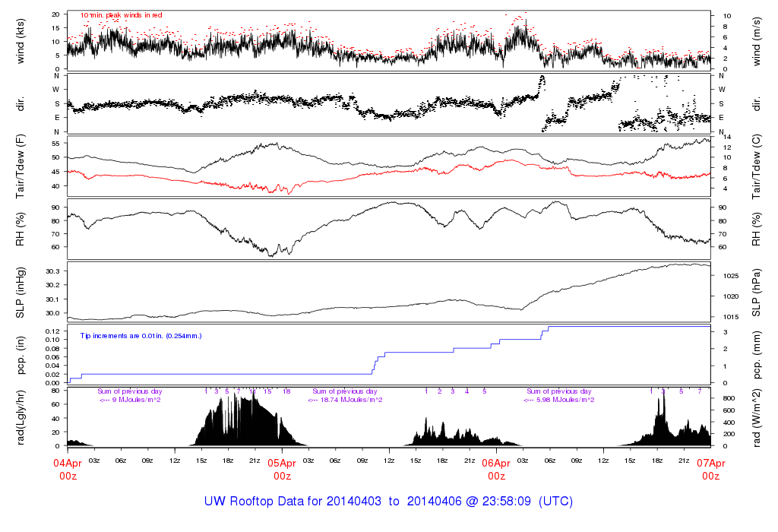This screenshot has height=532, width=778.
Task: Click the 'wind (kts)' axis label
Action: (20, 41)
